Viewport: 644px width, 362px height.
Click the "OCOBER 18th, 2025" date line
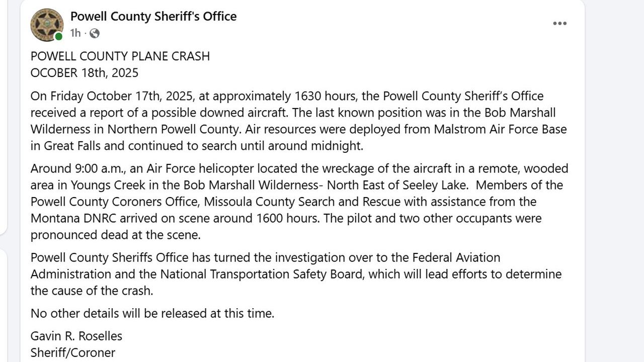[x=84, y=73]
